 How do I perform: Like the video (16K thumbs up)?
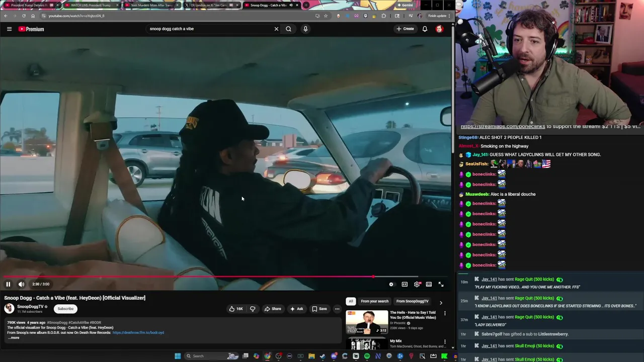tap(236, 309)
